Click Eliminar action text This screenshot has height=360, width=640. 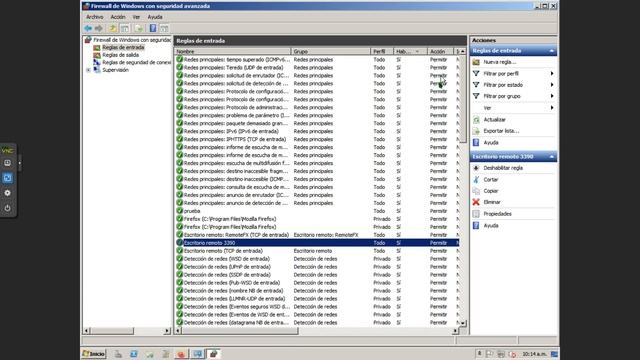pos(492,202)
